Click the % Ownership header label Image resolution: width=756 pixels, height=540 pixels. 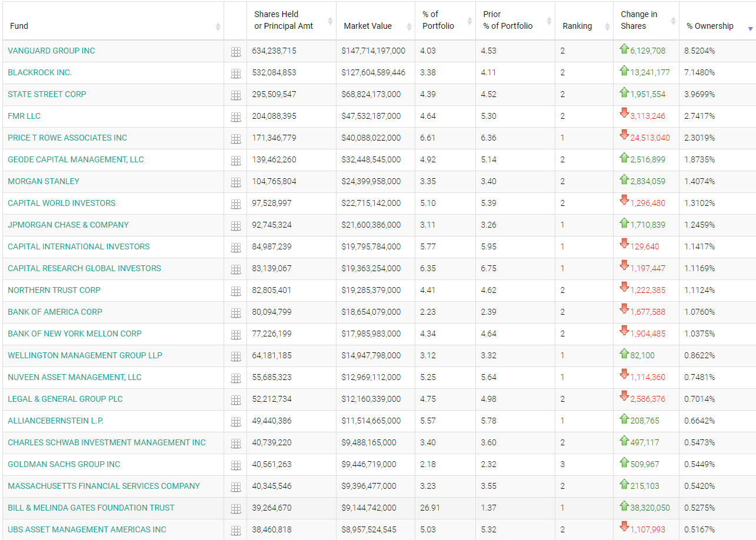pyautogui.click(x=710, y=26)
